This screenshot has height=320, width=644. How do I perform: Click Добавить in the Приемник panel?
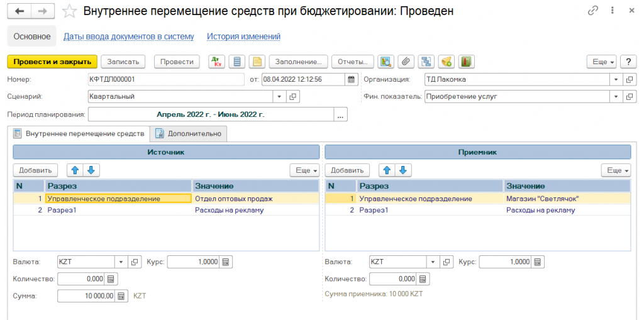(347, 170)
